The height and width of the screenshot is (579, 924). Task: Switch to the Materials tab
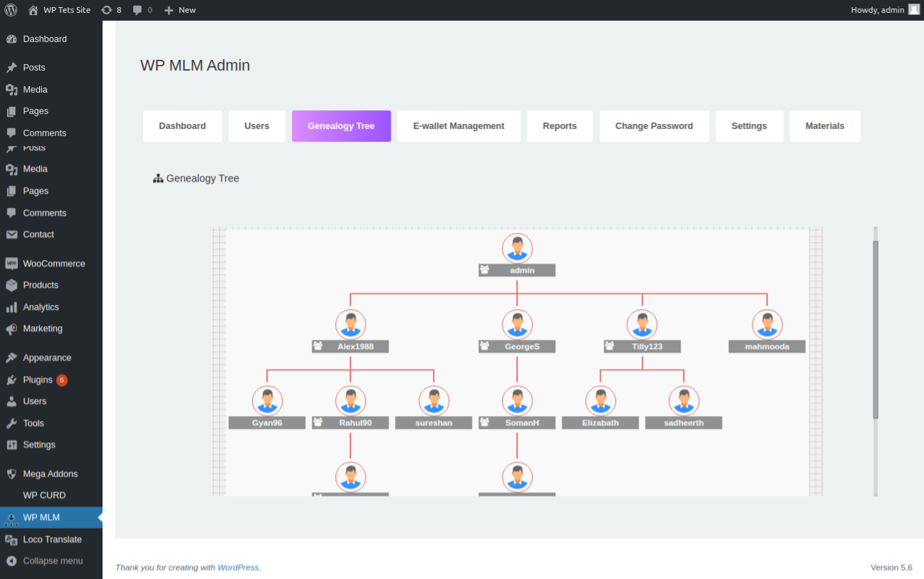[x=825, y=126]
